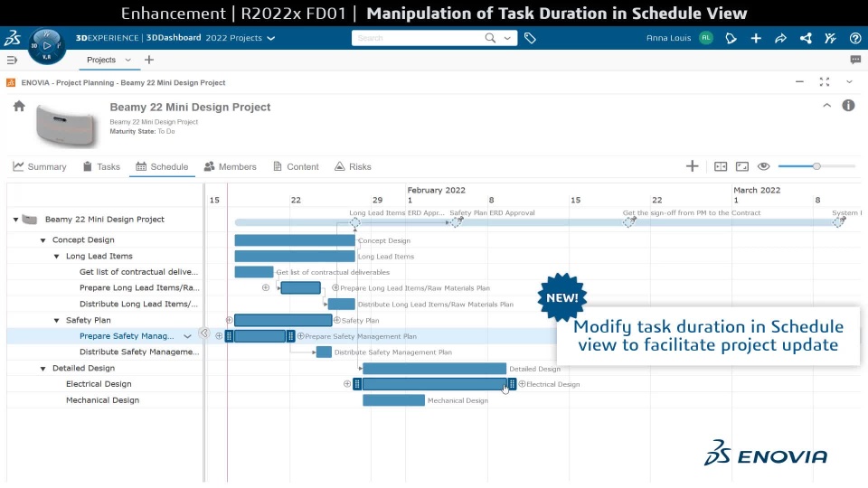The height and width of the screenshot is (488, 868).
Task: Select Get list of contractual delive... row
Action: click(105, 272)
